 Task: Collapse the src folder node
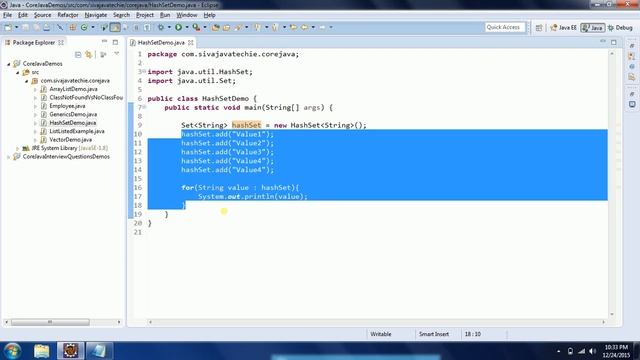[18, 73]
